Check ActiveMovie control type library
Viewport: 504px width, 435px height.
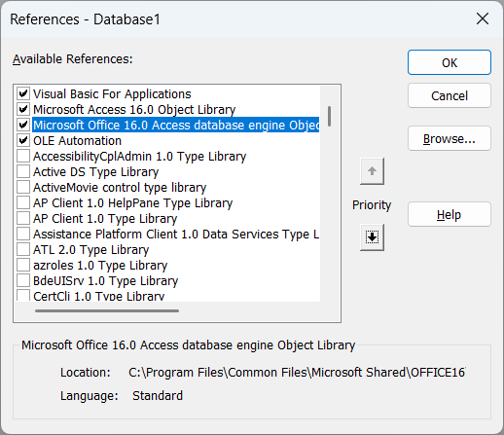tap(23, 187)
